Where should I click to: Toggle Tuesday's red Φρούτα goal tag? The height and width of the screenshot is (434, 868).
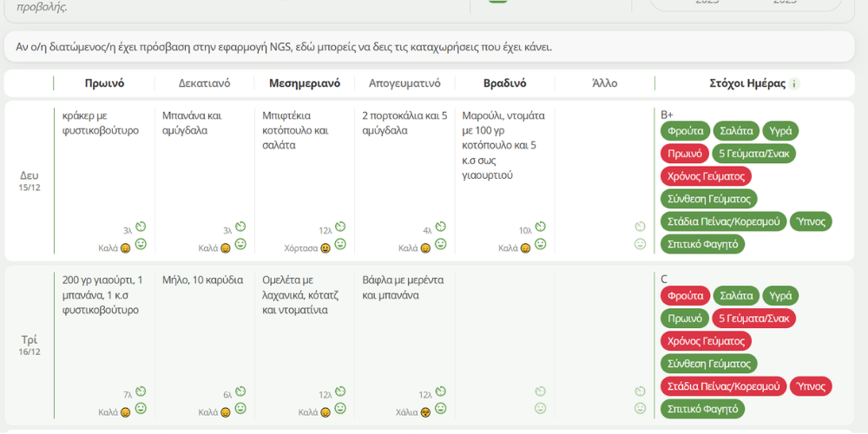[685, 296]
